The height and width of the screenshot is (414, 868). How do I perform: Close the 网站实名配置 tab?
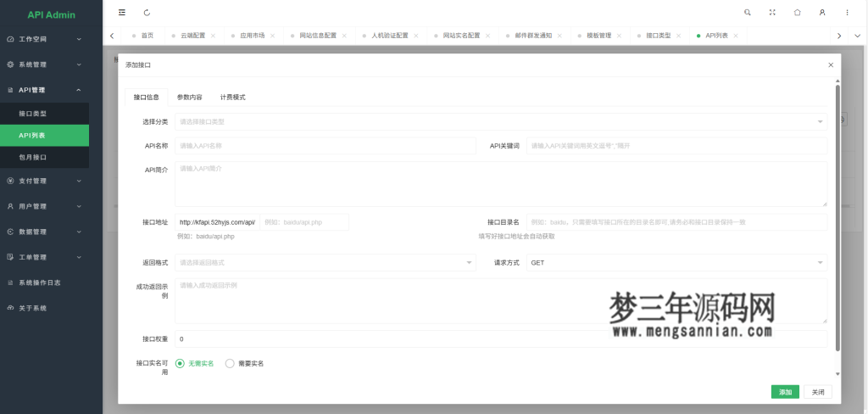click(x=487, y=36)
